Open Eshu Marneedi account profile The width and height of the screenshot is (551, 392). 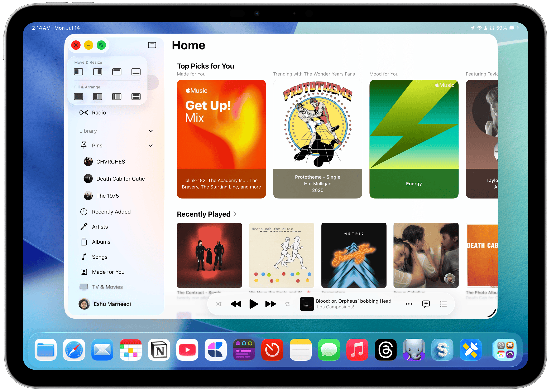click(105, 304)
